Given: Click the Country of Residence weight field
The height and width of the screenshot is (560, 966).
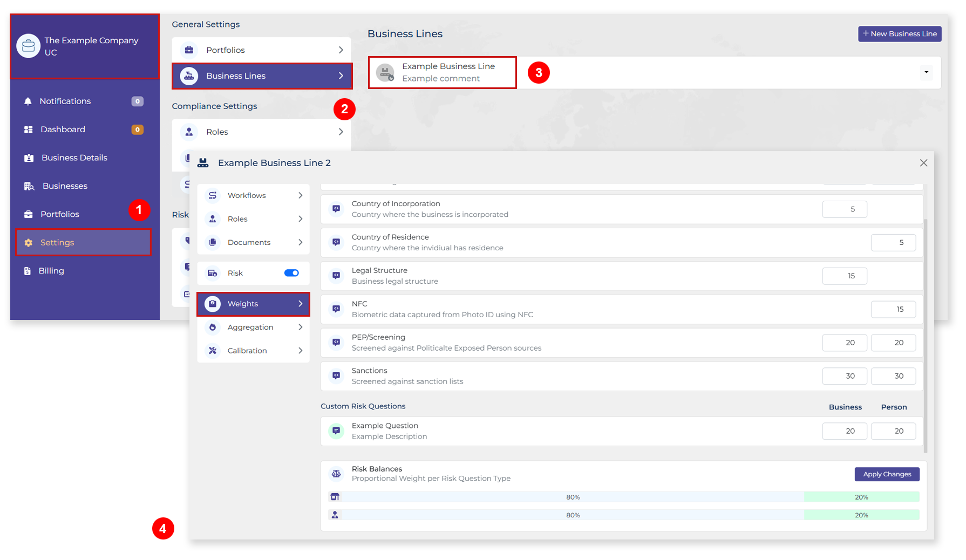Looking at the screenshot, I should pyautogui.click(x=893, y=243).
